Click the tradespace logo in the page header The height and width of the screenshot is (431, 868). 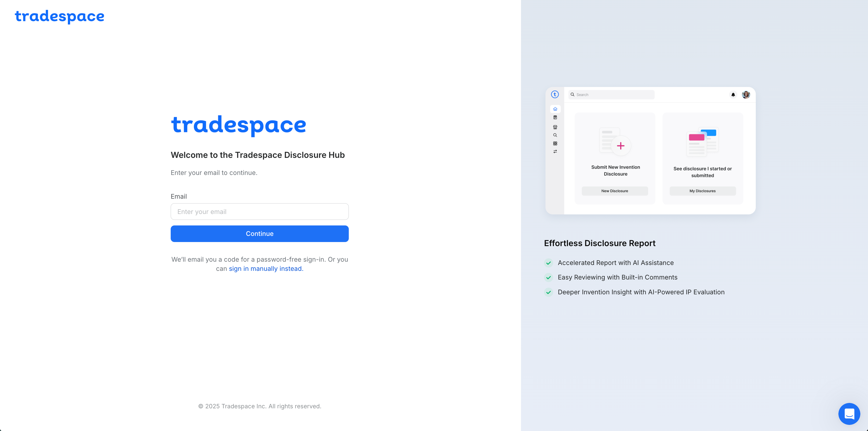60,17
